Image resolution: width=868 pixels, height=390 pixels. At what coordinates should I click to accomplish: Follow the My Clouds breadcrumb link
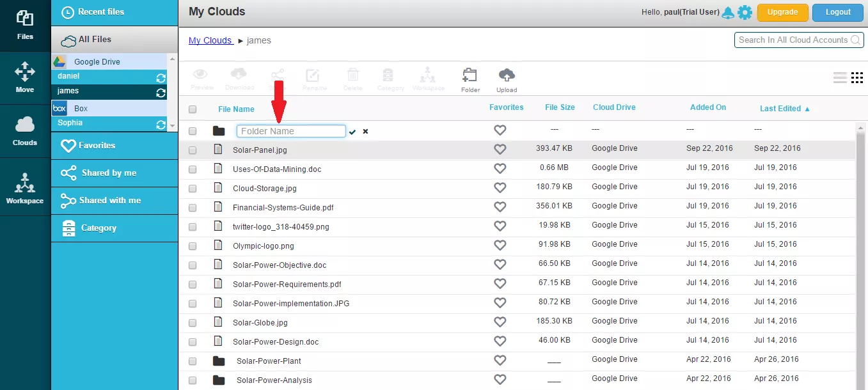[x=210, y=40]
